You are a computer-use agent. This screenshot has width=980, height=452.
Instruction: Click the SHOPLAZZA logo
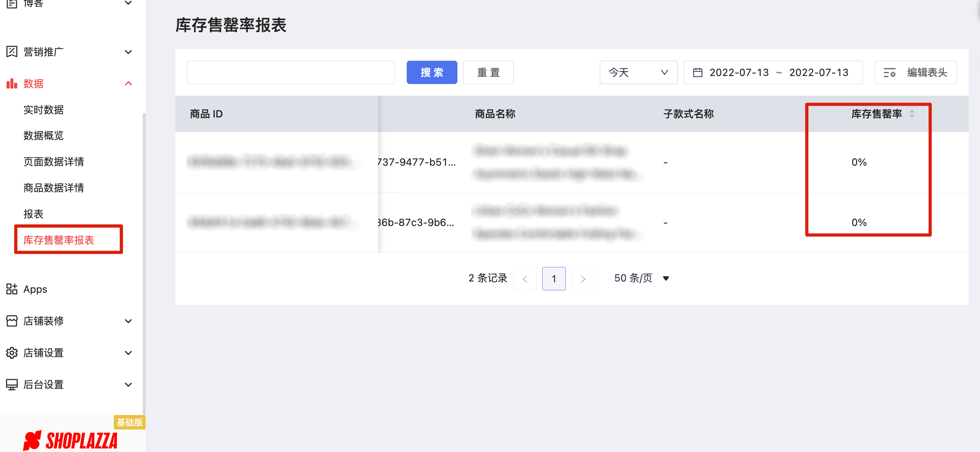click(70, 441)
